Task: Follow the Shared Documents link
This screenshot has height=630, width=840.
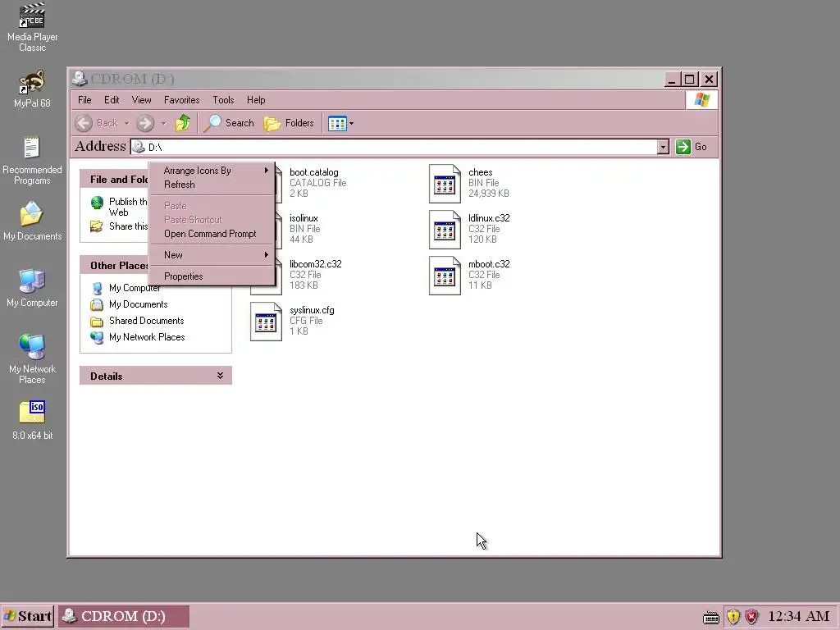Action: coord(146,321)
